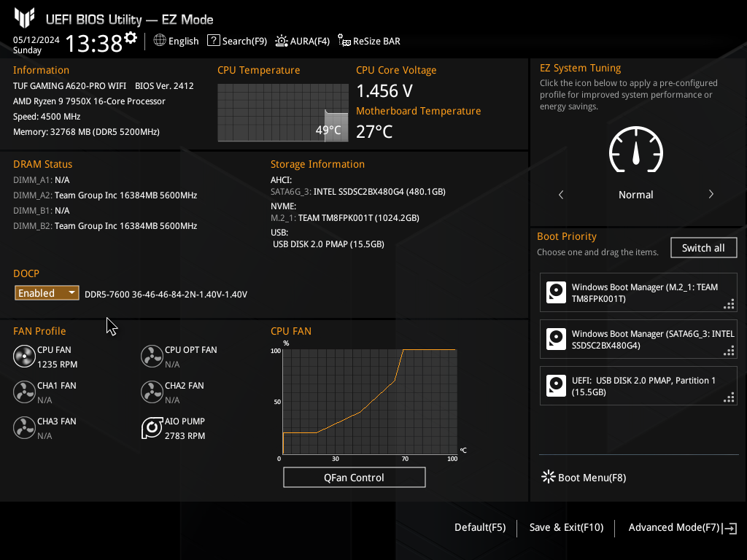Image resolution: width=747 pixels, height=560 pixels.
Task: Click AMD Ryzen 9 7950X processor text
Action: [x=89, y=101]
